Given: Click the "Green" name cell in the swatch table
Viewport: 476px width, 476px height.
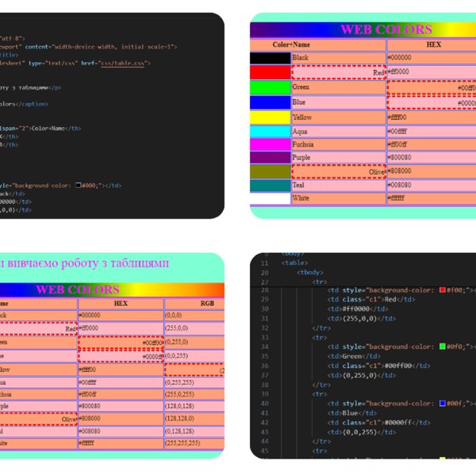Looking at the screenshot, I should click(x=339, y=87).
